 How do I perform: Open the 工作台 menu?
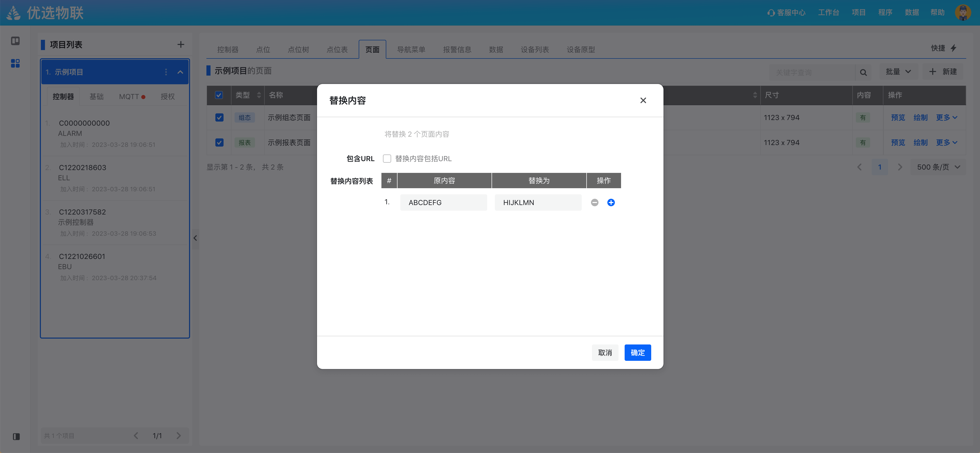pos(829,13)
